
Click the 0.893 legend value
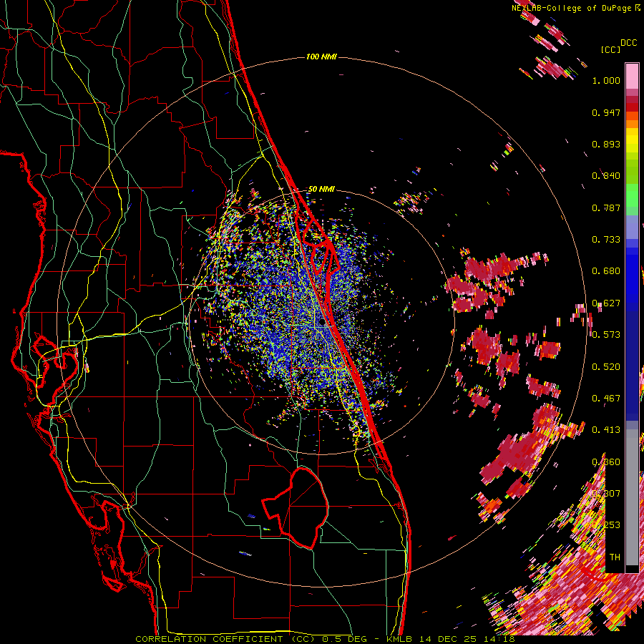click(x=606, y=144)
